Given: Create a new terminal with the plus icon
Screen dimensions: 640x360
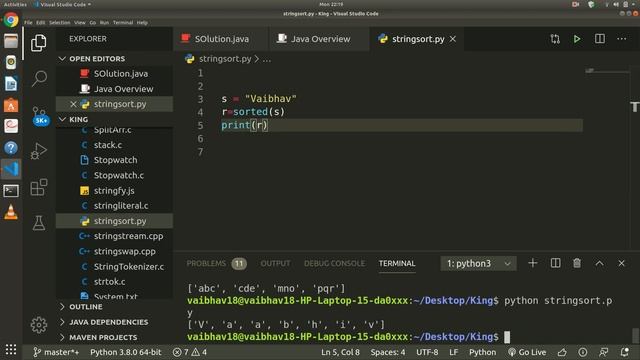Looking at the screenshot, I should pos(532,263).
